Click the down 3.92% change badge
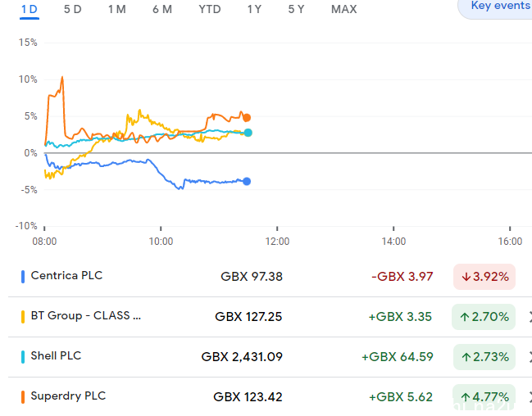The image size is (532, 416). click(484, 277)
